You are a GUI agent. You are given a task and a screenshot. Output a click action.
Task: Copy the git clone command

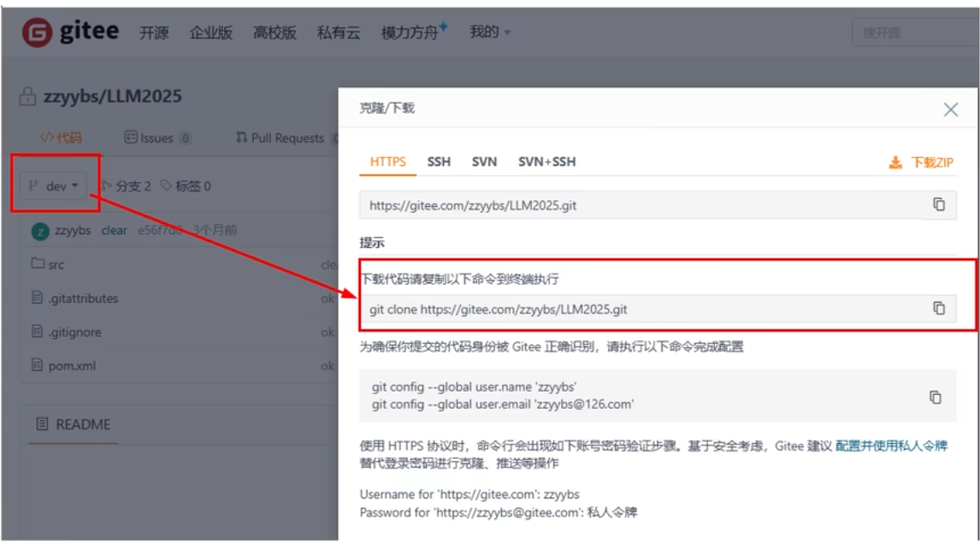(x=939, y=309)
